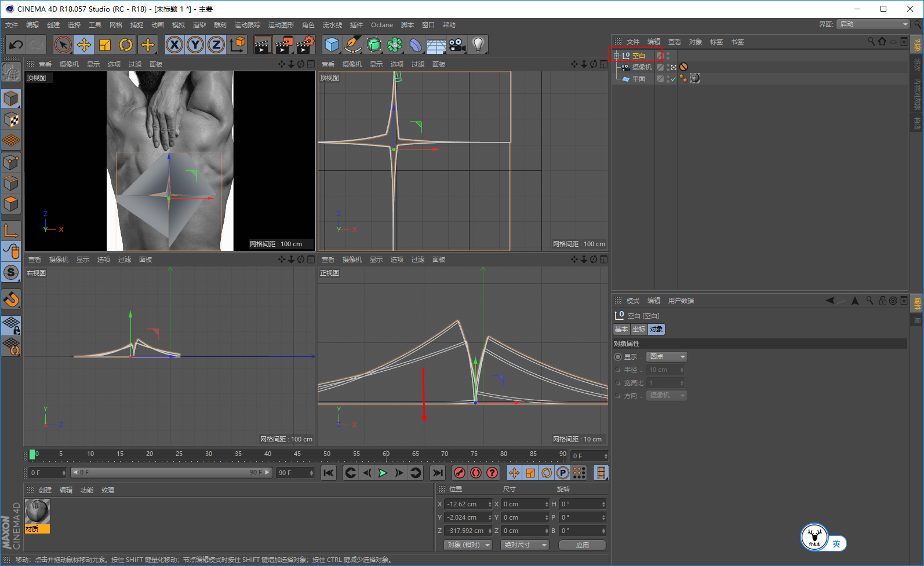
Task: Click the green Subdivision Surface generator icon
Action: (x=374, y=45)
